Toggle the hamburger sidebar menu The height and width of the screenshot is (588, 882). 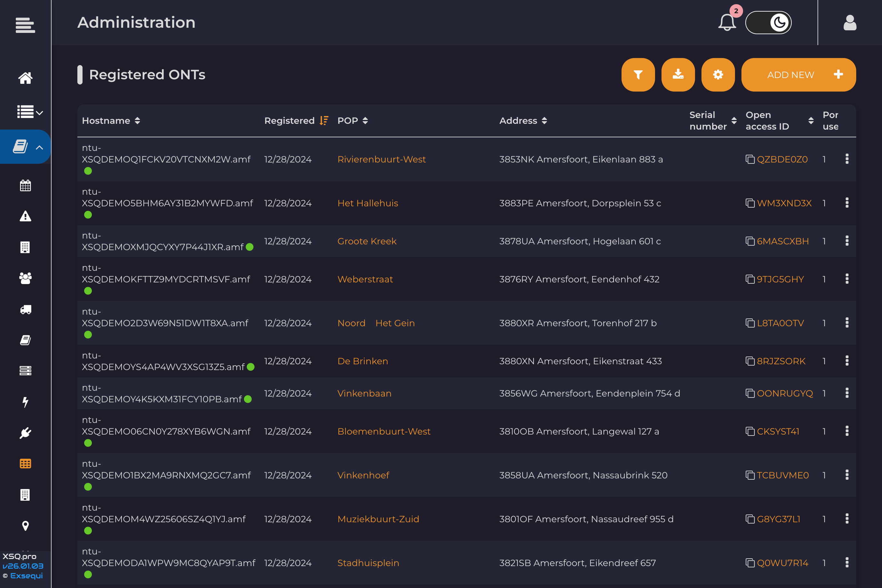(25, 25)
